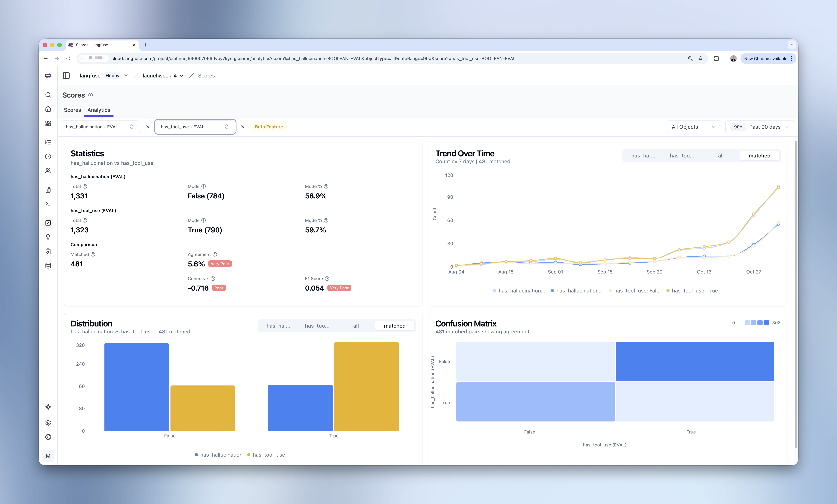This screenshot has height=504, width=837.
Task: Switch to the Scores tab
Action: click(72, 110)
